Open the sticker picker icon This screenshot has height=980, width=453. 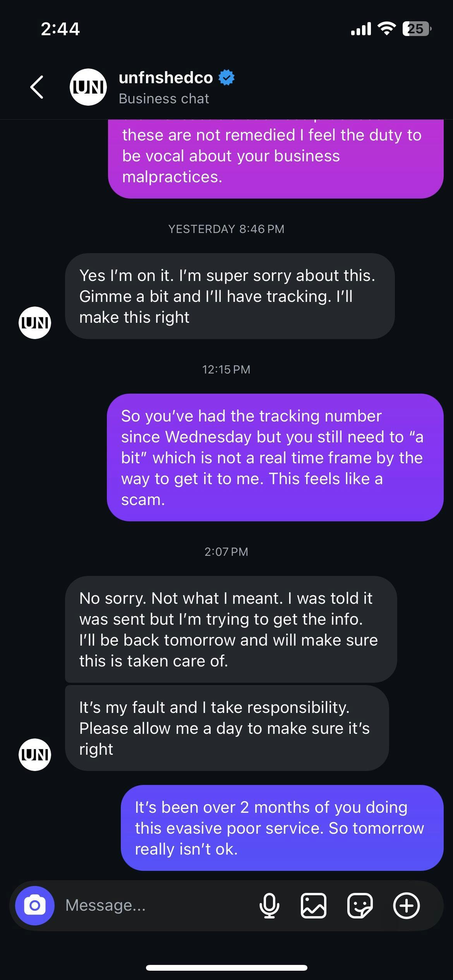tap(360, 906)
